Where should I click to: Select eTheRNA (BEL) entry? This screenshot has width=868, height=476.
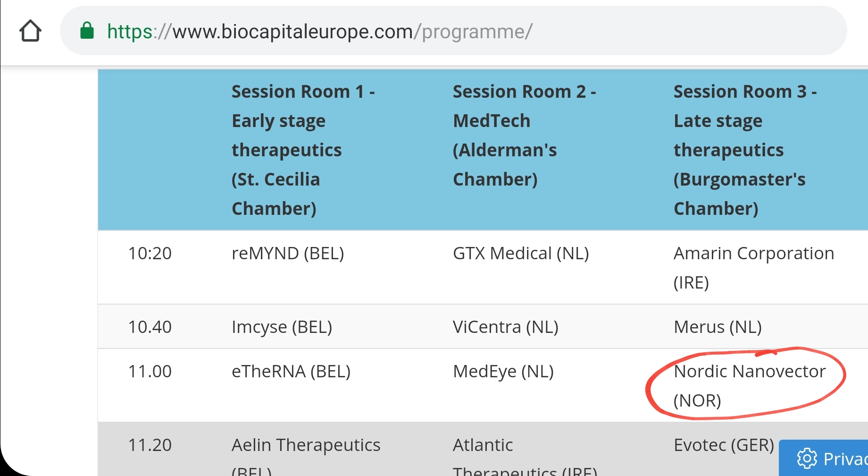[291, 372]
